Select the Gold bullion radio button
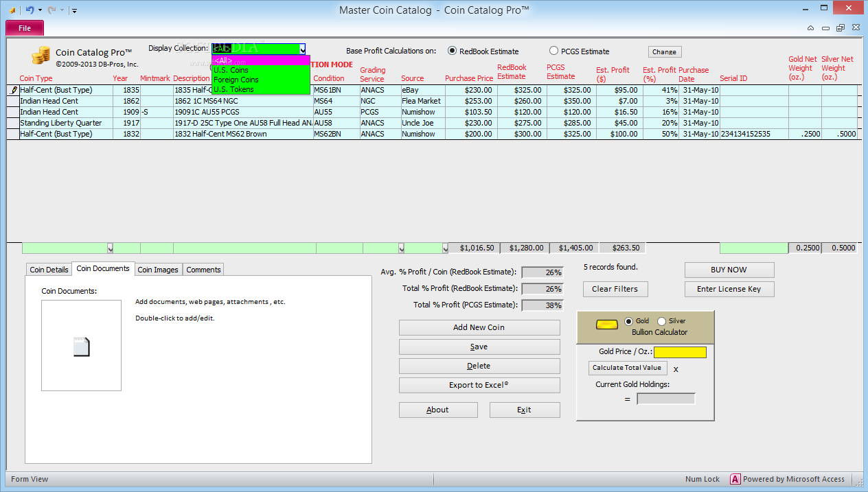This screenshot has width=868, height=492. tap(628, 321)
